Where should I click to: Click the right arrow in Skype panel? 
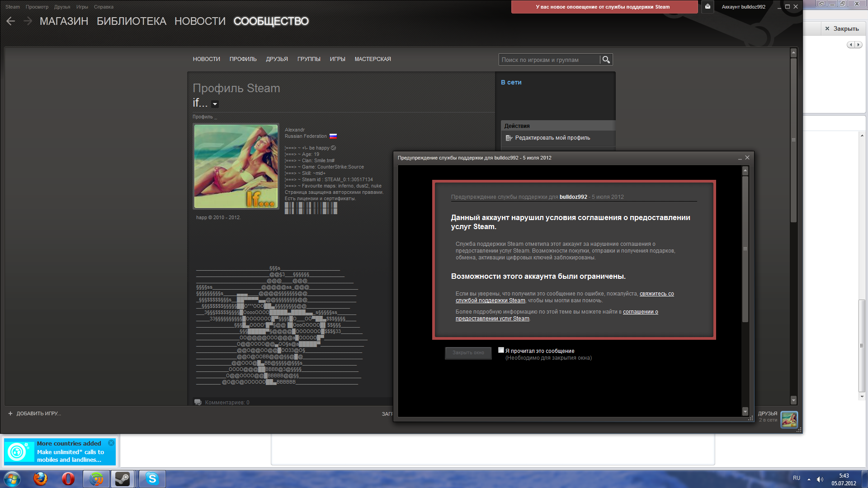[858, 45]
